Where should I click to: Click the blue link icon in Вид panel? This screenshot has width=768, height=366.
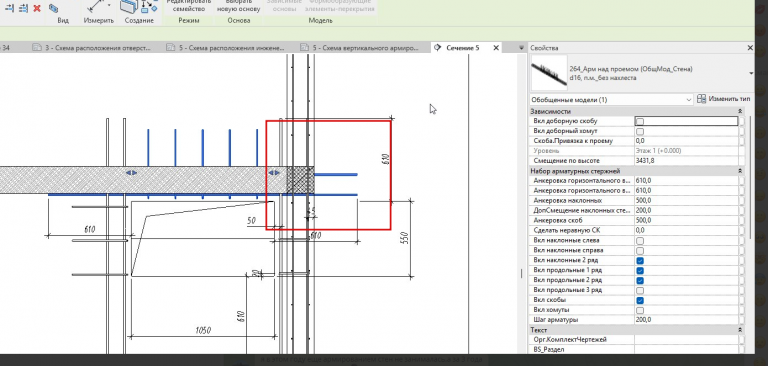tap(53, 8)
